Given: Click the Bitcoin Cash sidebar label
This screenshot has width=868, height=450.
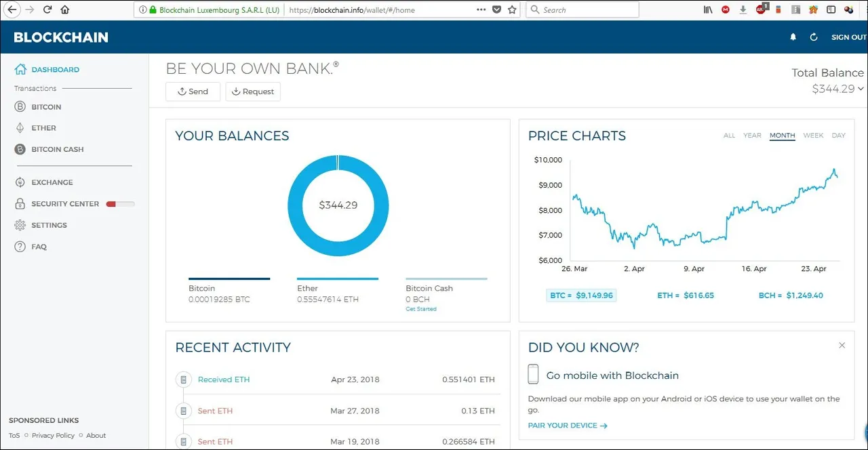Looking at the screenshot, I should [58, 149].
